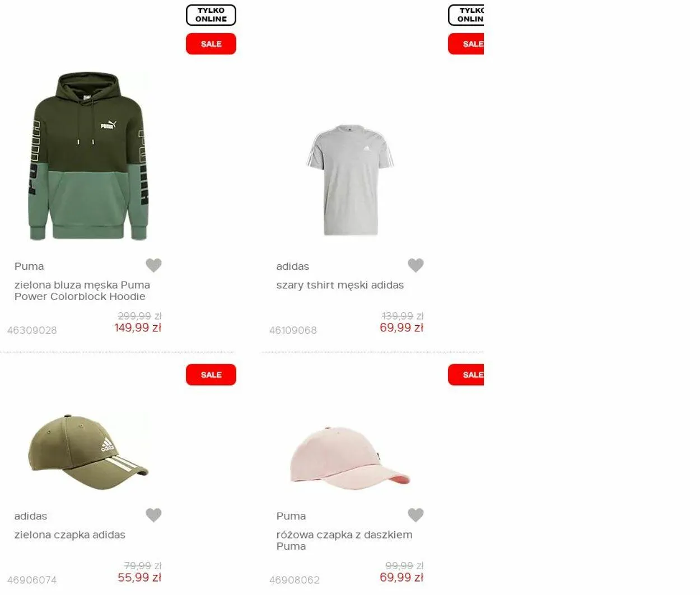700x595 pixels.
Task: Add the grey adidas t-shirt to wishlist
Action: point(416,265)
